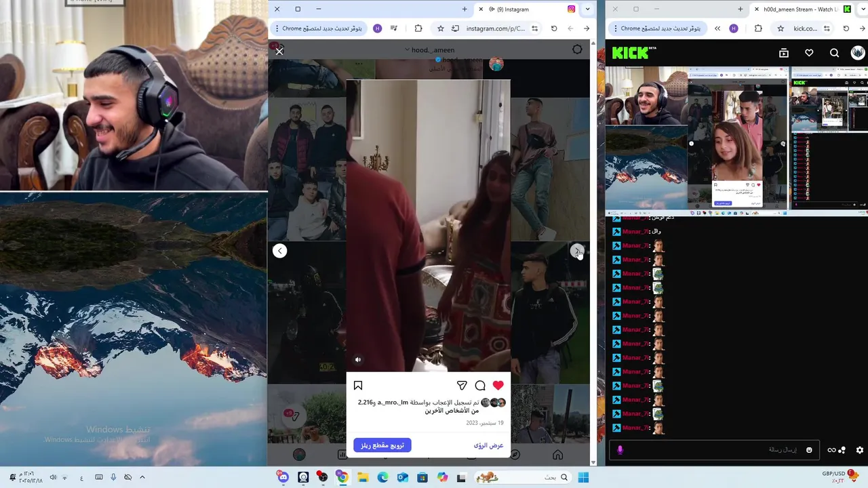Mute the reel with the speaker icon
Screen dimensions: 868x488
coord(358,360)
